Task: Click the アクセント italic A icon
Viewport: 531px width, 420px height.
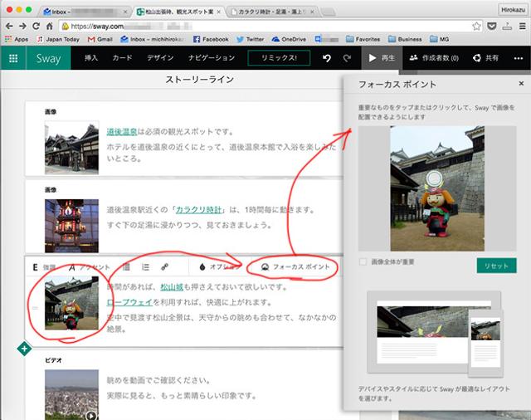Action: click(73, 267)
